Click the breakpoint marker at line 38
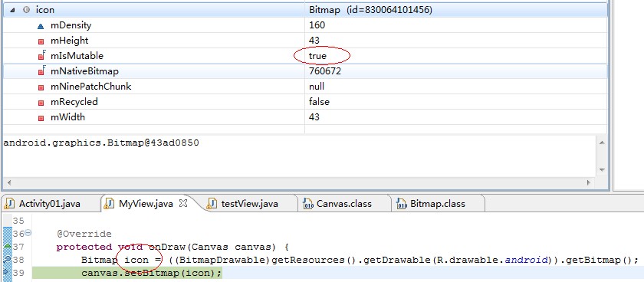This screenshot has height=282, width=644. tap(8, 259)
